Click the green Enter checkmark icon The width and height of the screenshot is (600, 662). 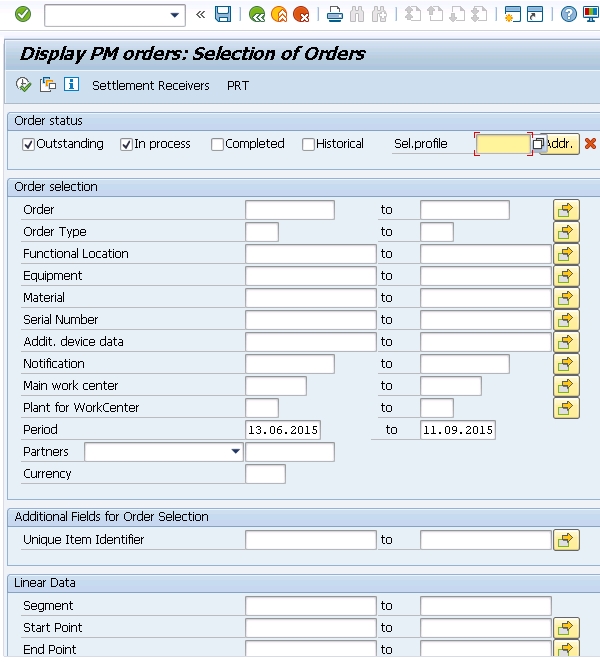(x=23, y=14)
